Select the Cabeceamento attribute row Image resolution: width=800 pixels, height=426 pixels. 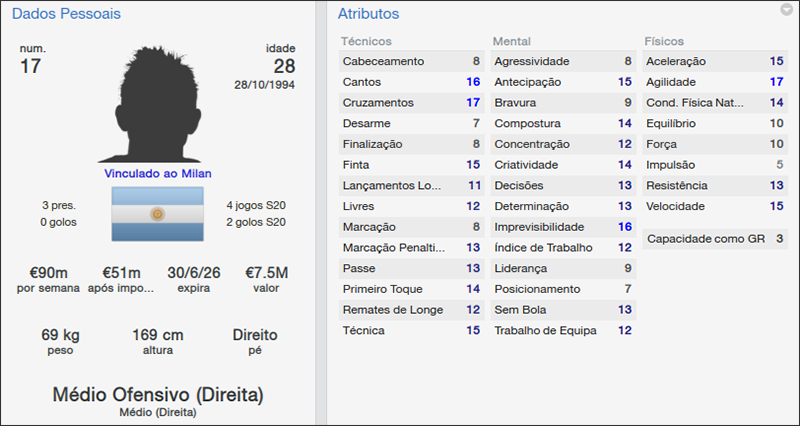[x=411, y=61]
